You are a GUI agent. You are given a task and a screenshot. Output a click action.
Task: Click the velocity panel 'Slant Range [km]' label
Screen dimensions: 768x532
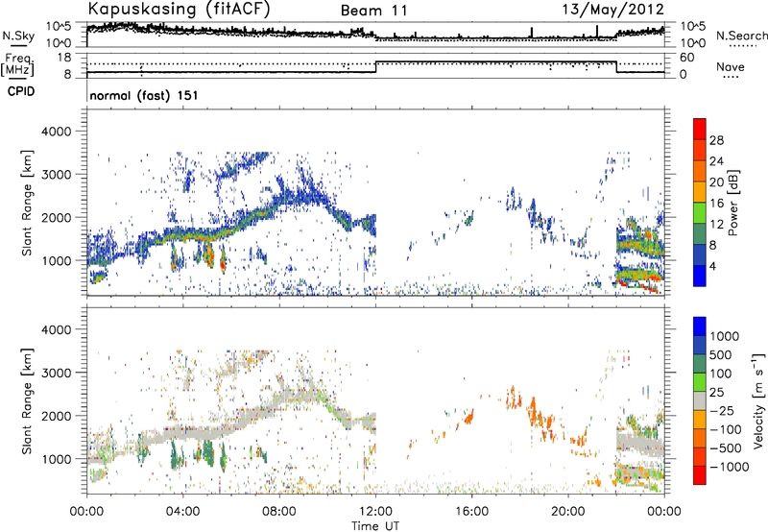point(27,401)
